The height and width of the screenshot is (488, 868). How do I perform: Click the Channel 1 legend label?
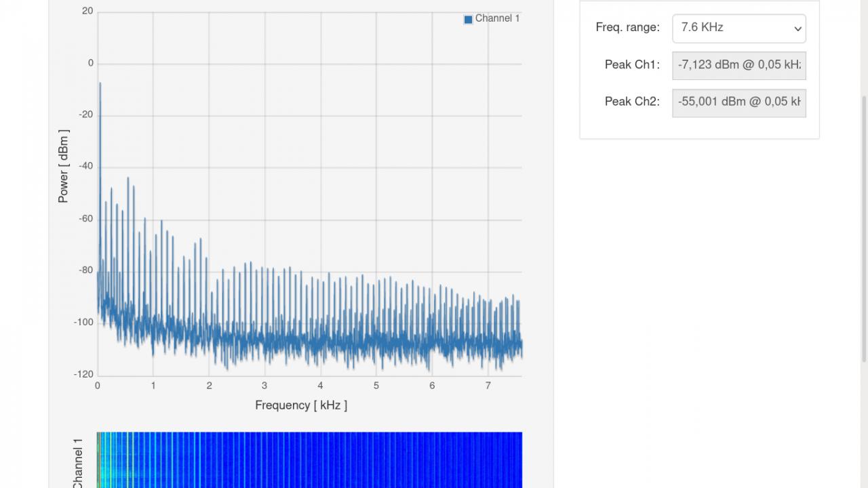point(498,18)
